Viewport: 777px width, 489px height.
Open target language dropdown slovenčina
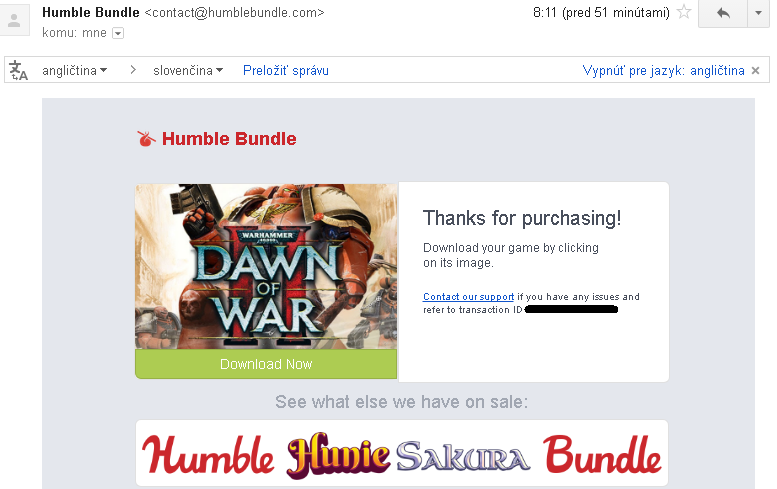pos(188,70)
